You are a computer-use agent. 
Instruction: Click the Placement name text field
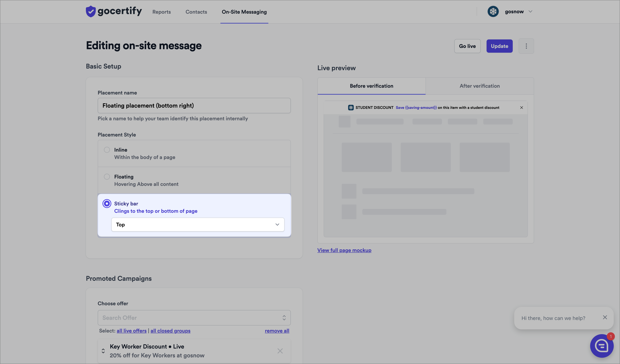coord(194,106)
